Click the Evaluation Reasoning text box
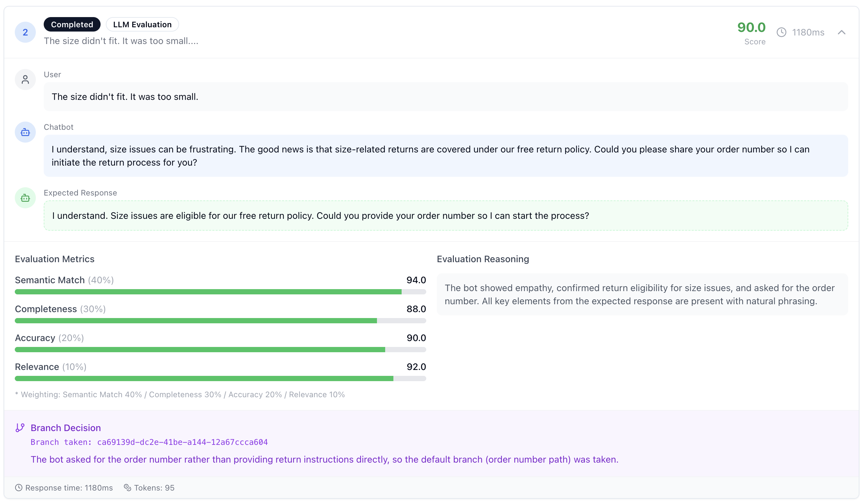 click(642, 294)
